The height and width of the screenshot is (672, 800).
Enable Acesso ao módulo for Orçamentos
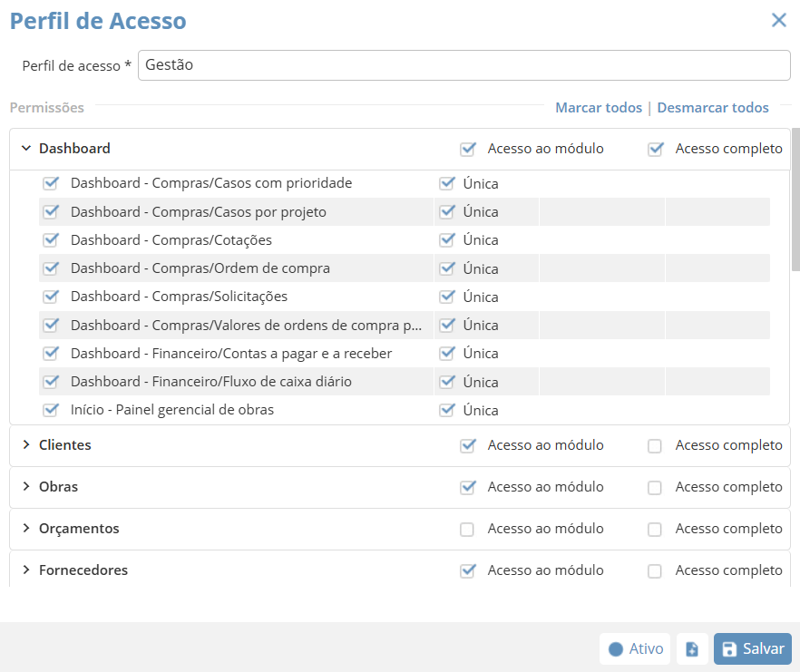[x=467, y=530]
